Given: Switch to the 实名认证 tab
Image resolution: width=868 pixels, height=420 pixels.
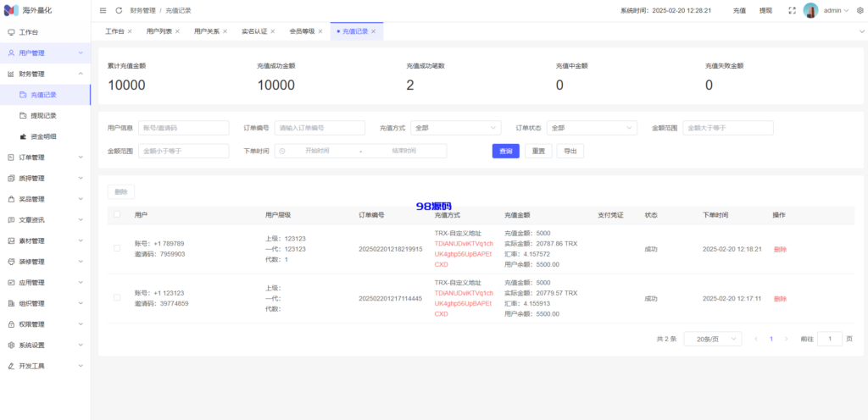Looking at the screenshot, I should [254, 31].
